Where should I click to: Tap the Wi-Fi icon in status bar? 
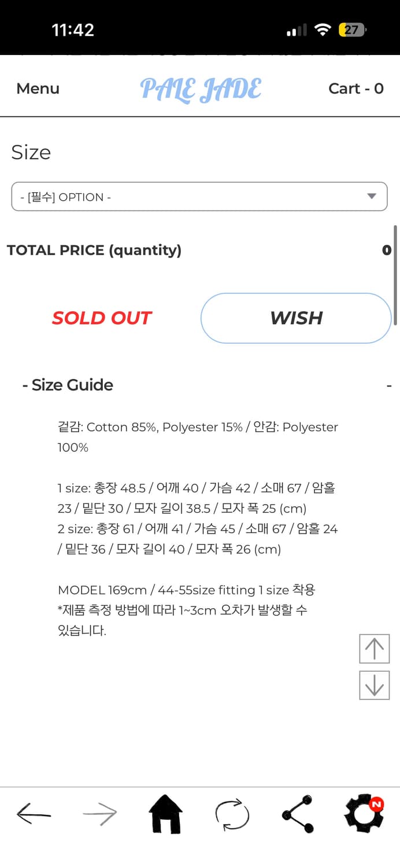point(322,30)
